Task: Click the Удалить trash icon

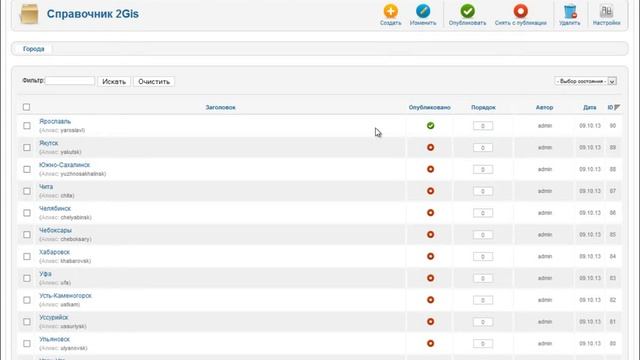Action: click(570, 11)
